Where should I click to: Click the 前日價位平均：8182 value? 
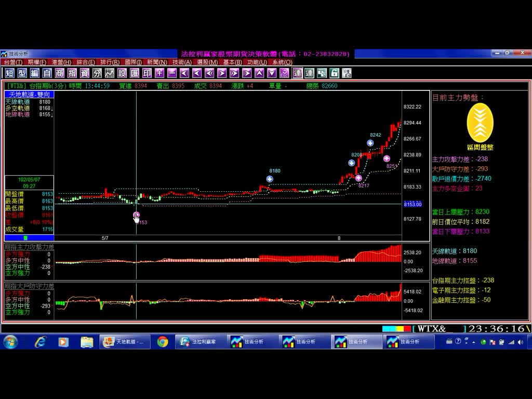pos(461,222)
